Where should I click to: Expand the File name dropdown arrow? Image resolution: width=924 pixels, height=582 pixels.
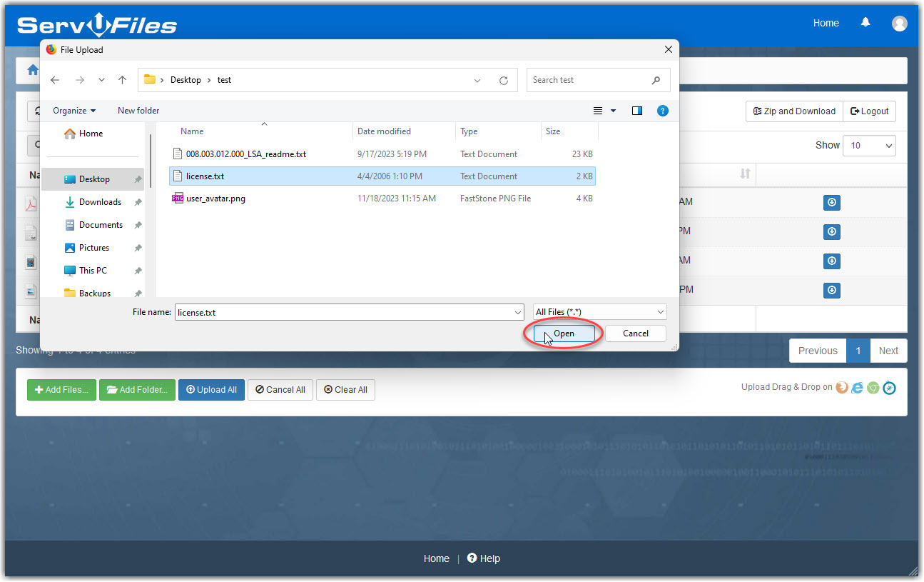[x=518, y=313]
